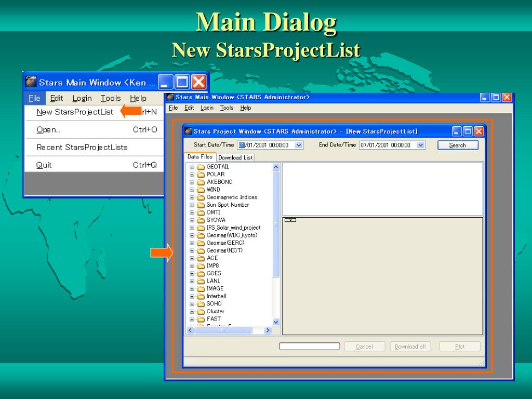Open File menu in STARS Administrator window

point(173,108)
